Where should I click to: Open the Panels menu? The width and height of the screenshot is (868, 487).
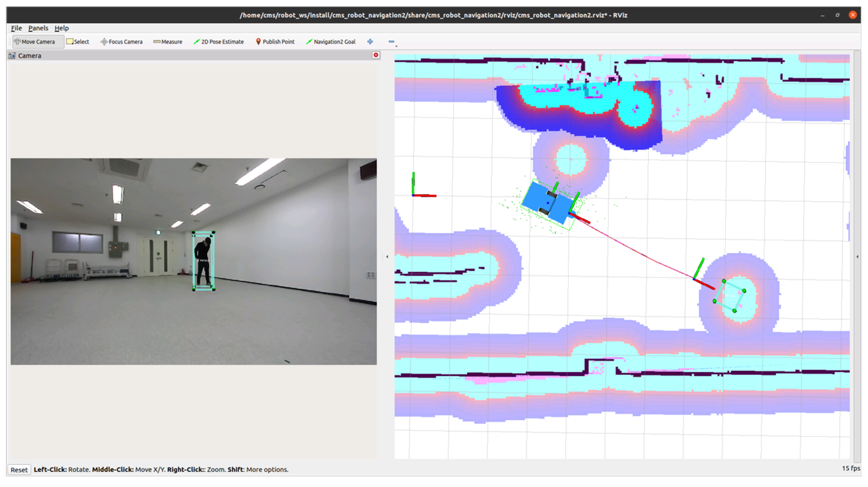[x=38, y=28]
